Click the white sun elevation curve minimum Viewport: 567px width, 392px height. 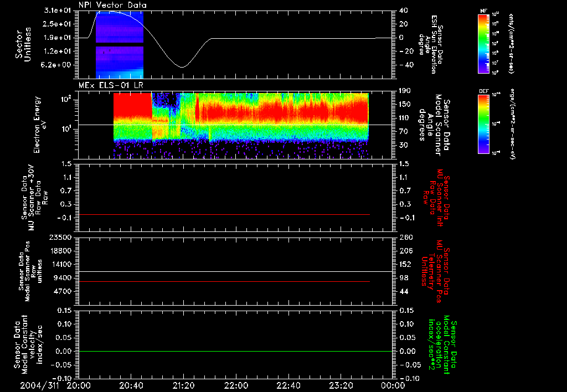(x=182, y=67)
